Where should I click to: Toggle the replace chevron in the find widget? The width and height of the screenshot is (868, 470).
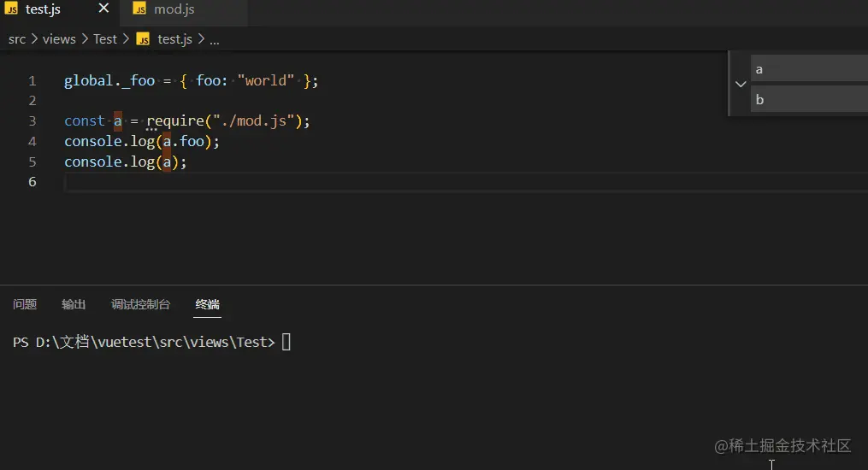(741, 84)
